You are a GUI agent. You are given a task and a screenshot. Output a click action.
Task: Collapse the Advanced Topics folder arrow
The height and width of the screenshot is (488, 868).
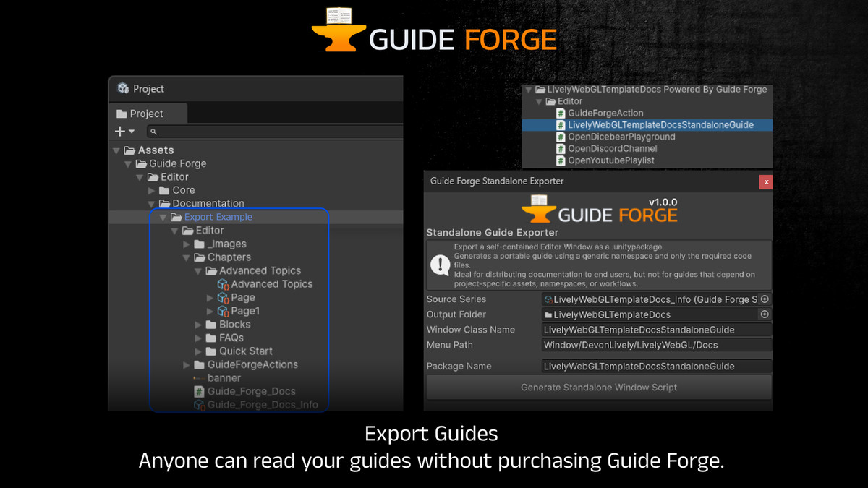pyautogui.click(x=198, y=271)
